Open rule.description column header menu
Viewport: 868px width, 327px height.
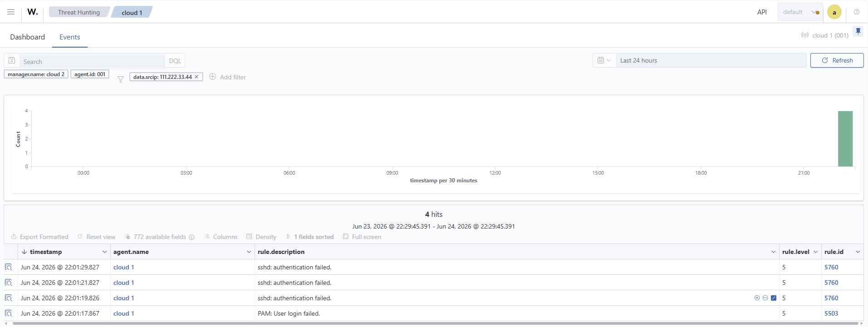tap(774, 252)
